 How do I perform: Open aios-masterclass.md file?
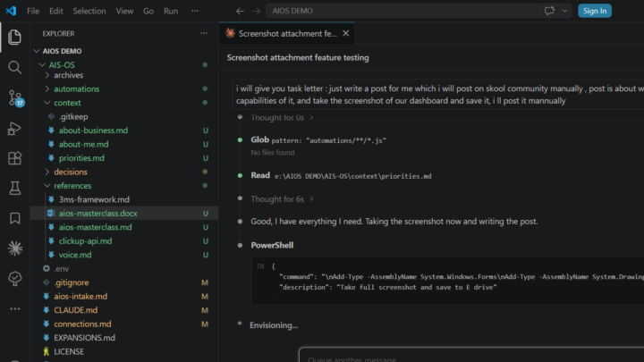[x=96, y=227]
